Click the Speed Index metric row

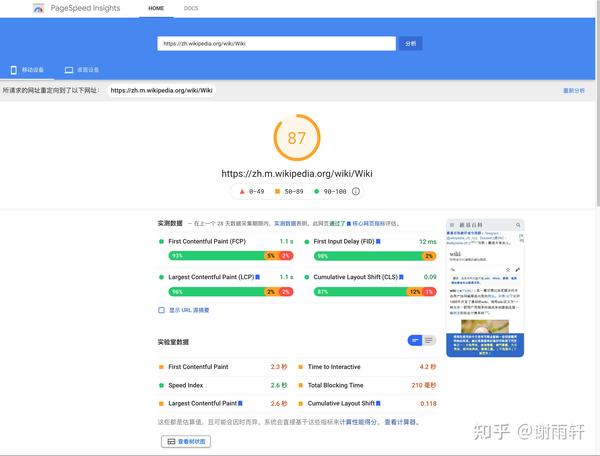[223, 385]
